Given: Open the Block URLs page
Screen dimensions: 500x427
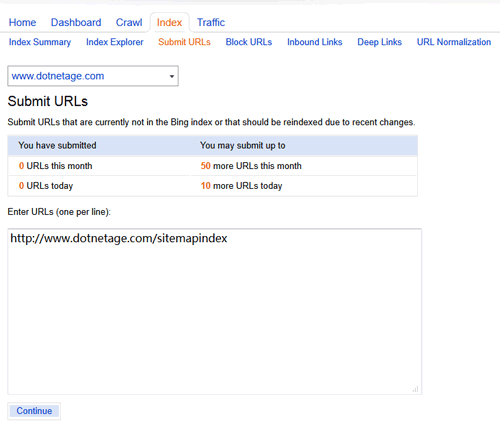Looking at the screenshot, I should (249, 42).
